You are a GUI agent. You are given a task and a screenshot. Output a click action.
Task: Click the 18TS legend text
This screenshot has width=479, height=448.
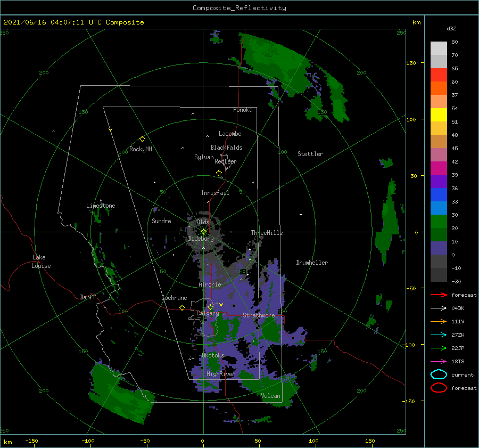click(x=458, y=362)
